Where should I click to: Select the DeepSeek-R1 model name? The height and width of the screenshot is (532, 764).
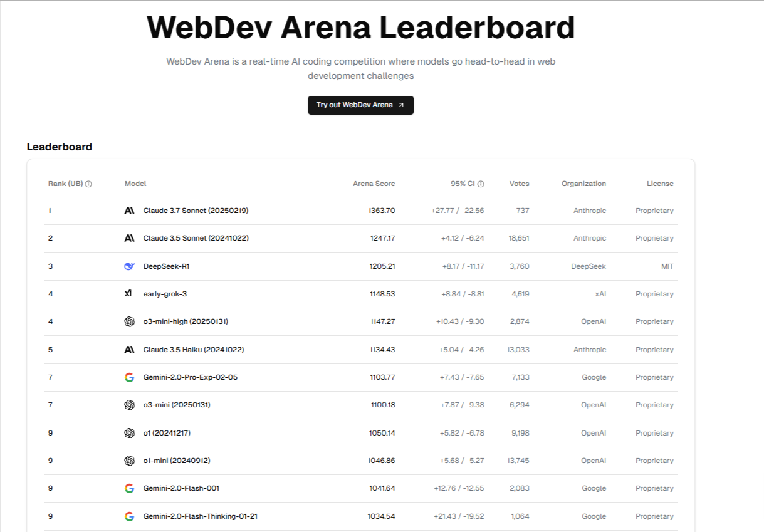tap(167, 266)
